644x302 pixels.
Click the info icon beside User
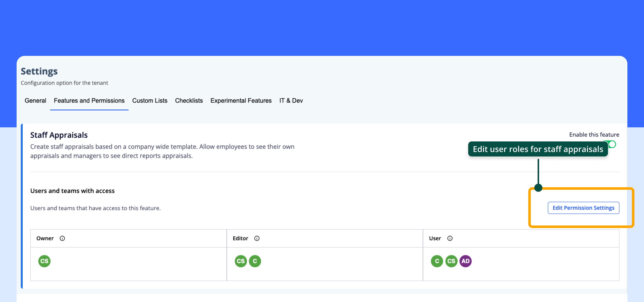coord(450,238)
